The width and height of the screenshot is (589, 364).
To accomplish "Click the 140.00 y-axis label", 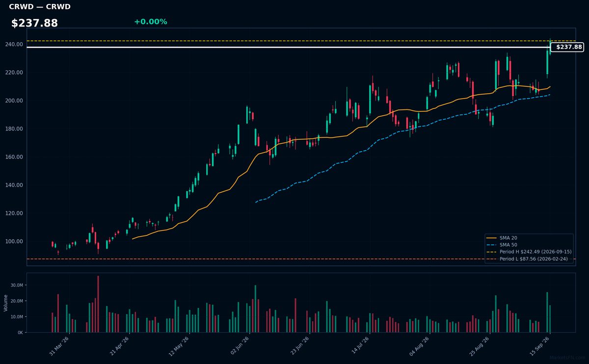I will tap(15, 185).
